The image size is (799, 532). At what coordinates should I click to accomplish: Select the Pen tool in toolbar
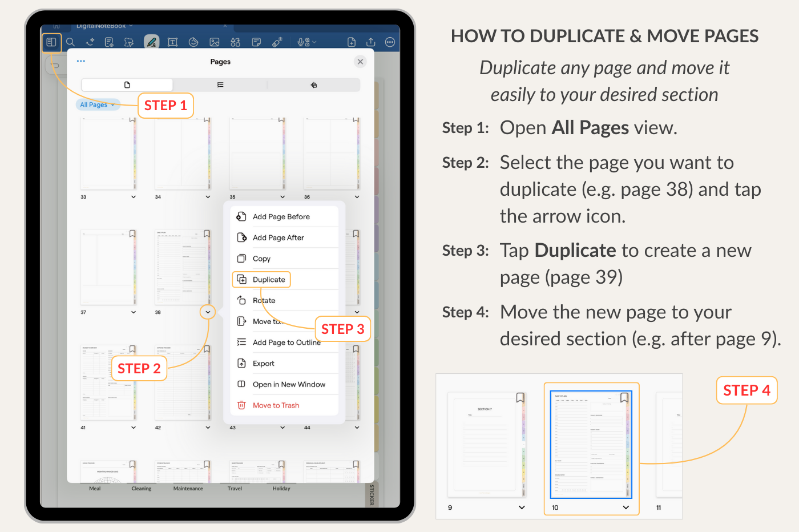[x=151, y=42]
